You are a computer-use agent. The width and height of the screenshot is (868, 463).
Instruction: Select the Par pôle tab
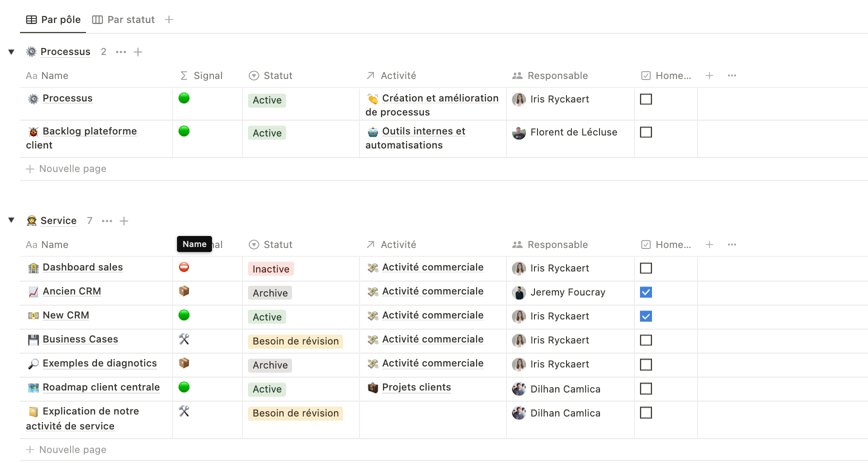coord(53,19)
